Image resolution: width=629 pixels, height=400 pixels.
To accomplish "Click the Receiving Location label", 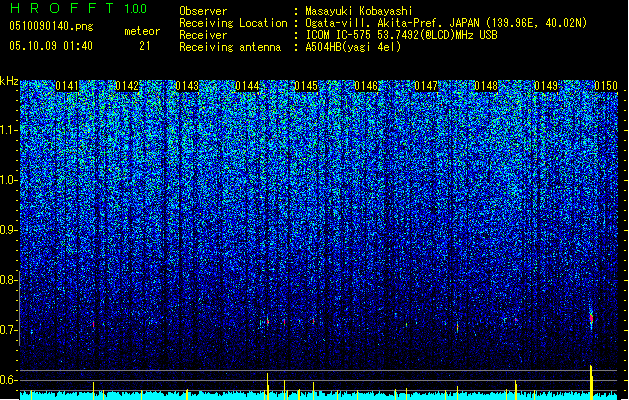I will [233, 23].
